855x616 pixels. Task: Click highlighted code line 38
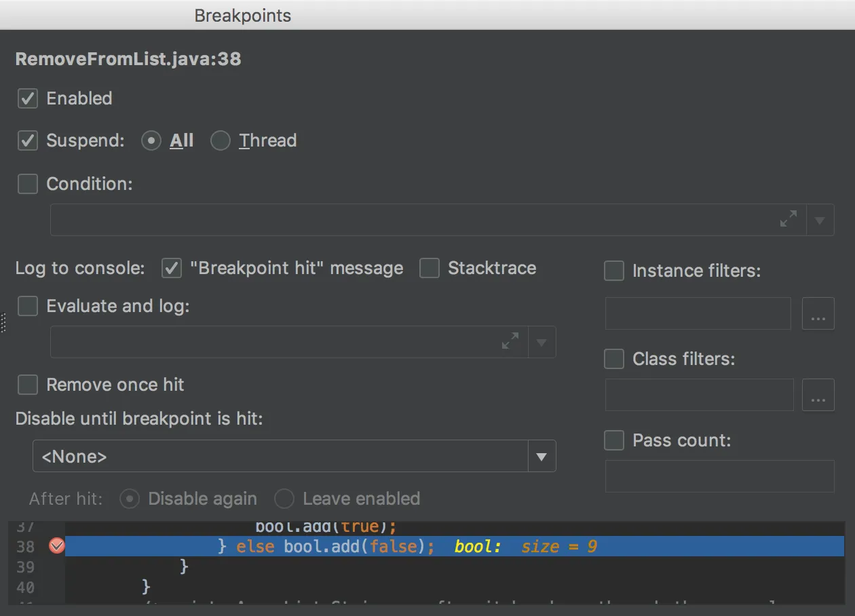coord(407,546)
